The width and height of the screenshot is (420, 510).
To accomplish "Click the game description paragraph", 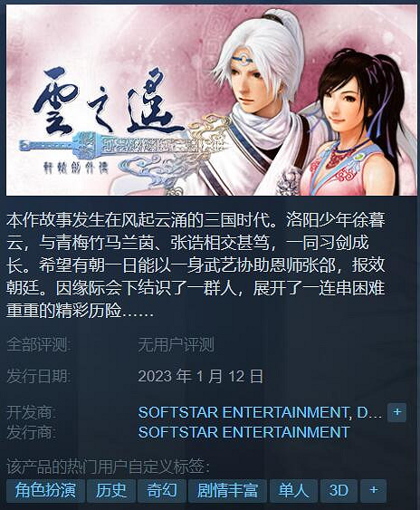I will (196, 265).
